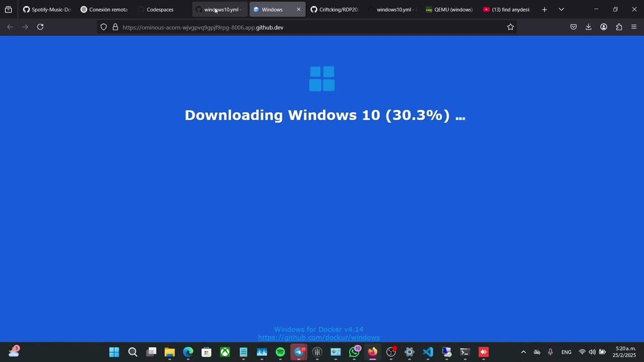Screen dimensions: 644x362
Task: Open AnyDesk from the taskbar
Action: point(484,352)
